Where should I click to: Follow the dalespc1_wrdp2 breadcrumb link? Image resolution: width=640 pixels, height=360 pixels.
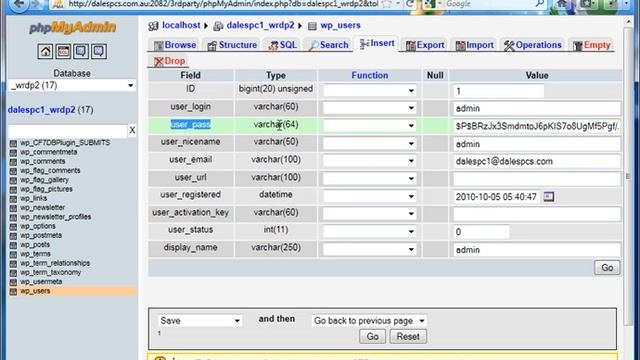pyautogui.click(x=260, y=25)
